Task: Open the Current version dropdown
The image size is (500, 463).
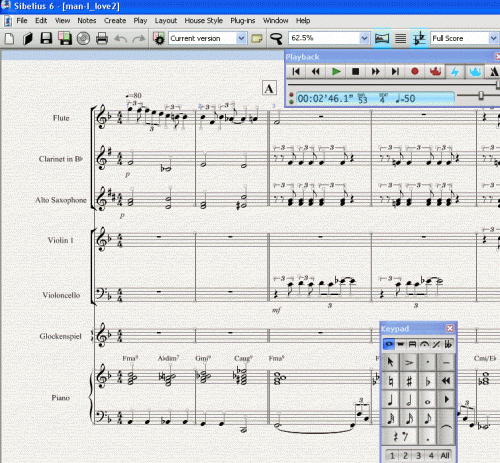Action: 241,38
